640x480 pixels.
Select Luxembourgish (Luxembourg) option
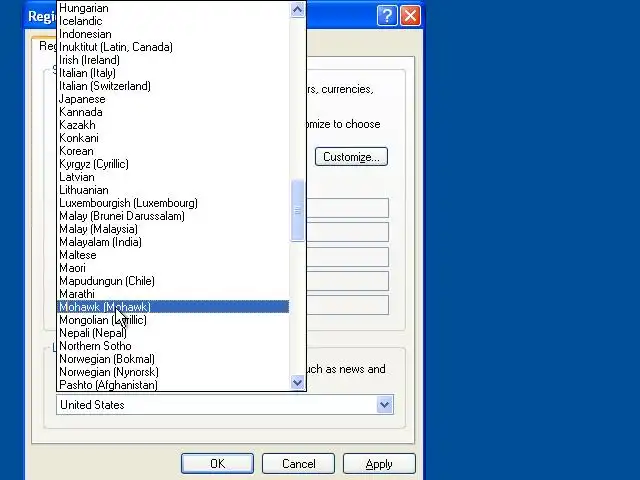tap(173, 203)
